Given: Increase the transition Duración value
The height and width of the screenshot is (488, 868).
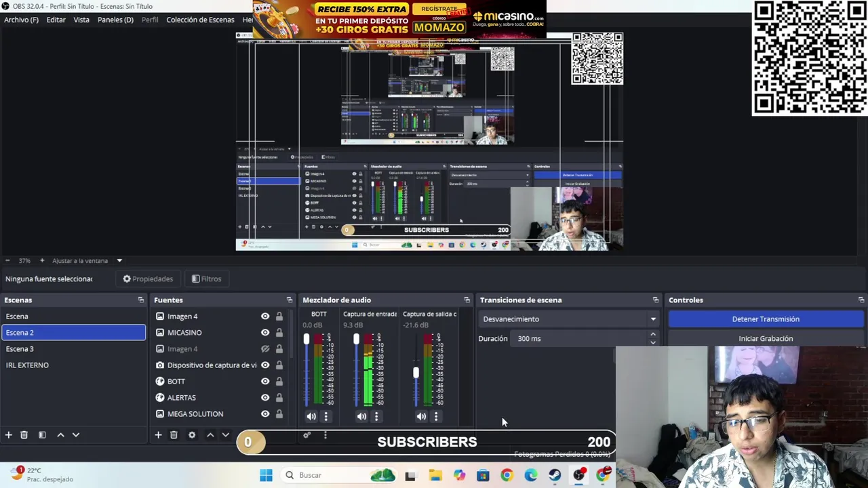Looking at the screenshot, I should pyautogui.click(x=653, y=334).
